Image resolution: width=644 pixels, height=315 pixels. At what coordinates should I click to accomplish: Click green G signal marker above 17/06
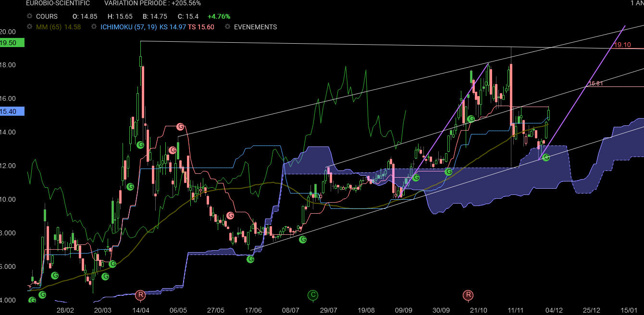pos(250,259)
